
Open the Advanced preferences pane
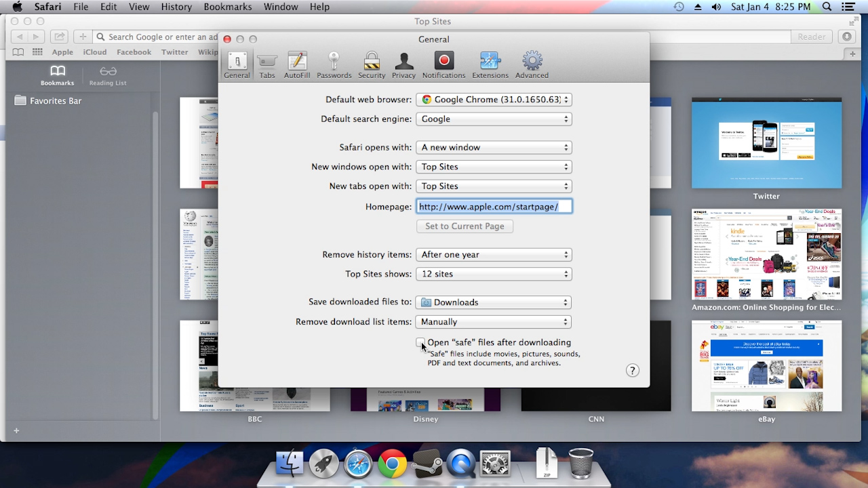click(532, 65)
